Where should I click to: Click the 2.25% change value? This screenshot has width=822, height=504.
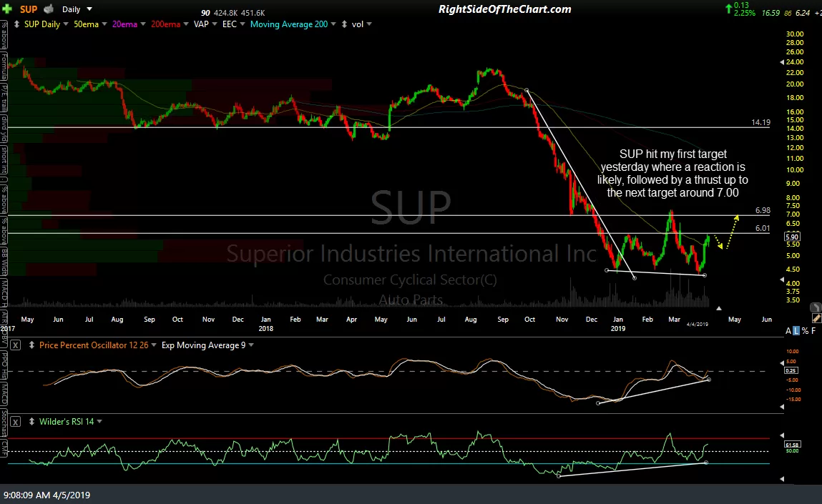click(745, 13)
